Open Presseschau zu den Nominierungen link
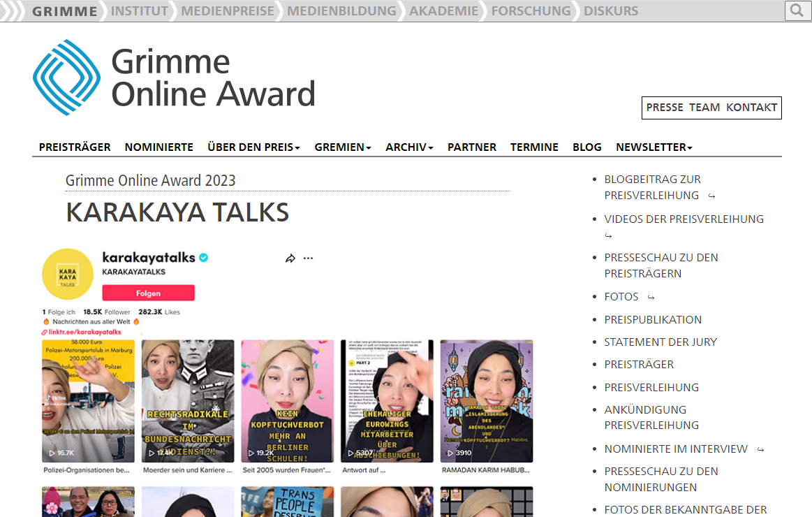This screenshot has width=812, height=517. [x=661, y=479]
